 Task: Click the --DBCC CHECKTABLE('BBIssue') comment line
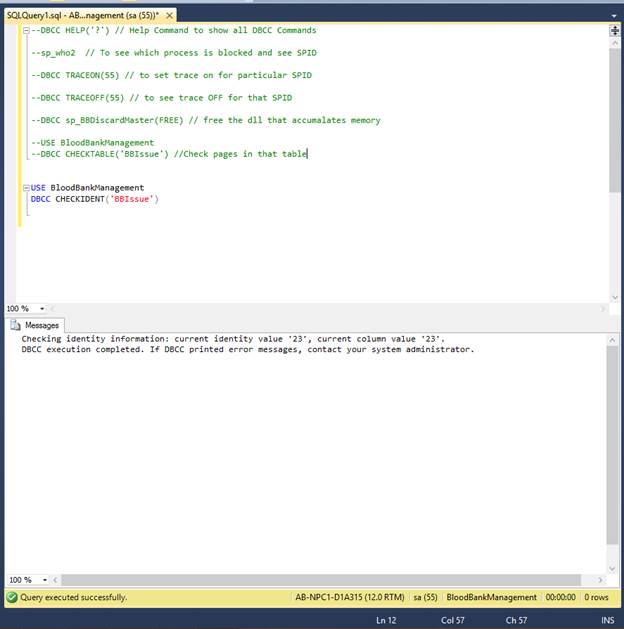(169, 154)
